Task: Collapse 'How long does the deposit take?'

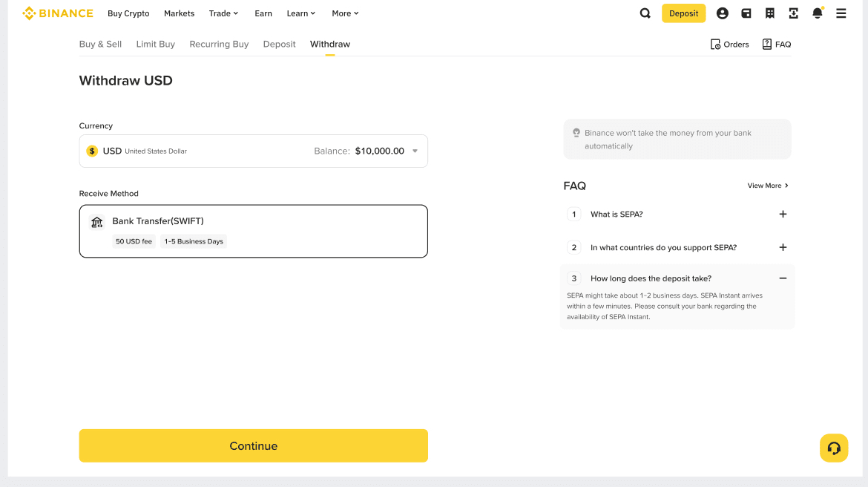Action: 783,278
